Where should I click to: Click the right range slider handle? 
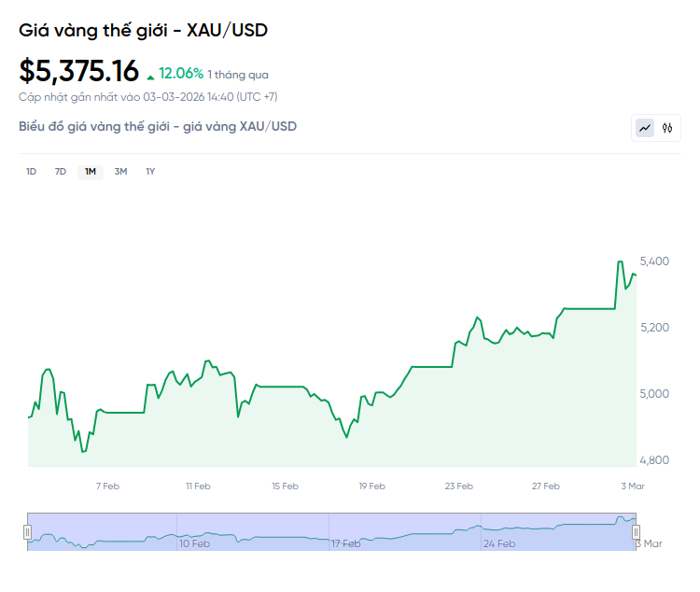(x=636, y=531)
